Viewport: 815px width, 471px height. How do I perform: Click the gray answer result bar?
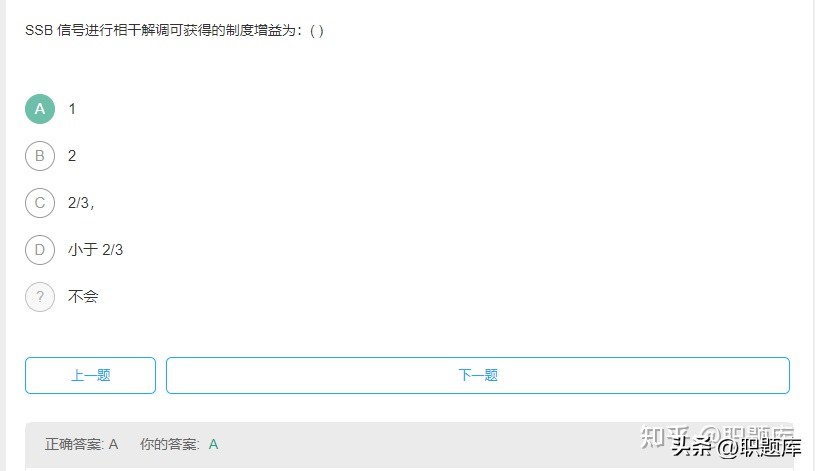(x=410, y=446)
